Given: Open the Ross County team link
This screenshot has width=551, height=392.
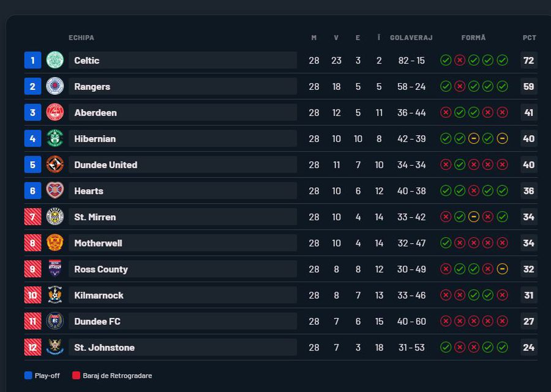Looking at the screenshot, I should click(x=101, y=269).
